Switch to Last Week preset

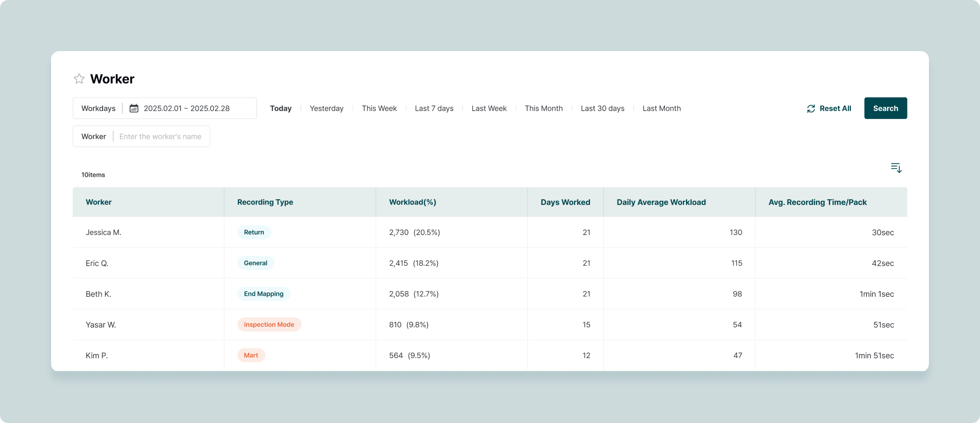(x=489, y=108)
